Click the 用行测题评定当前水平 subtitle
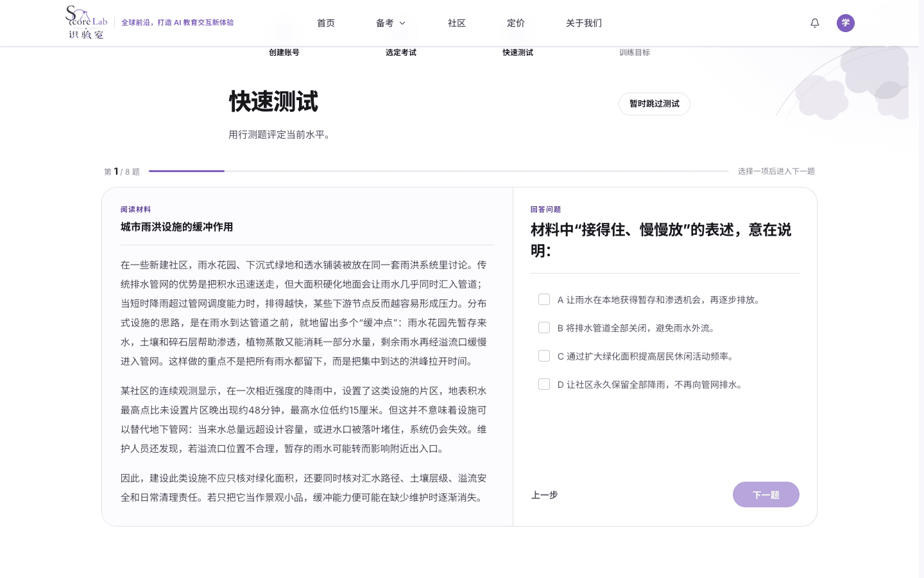This screenshot has width=924, height=578. tap(281, 135)
